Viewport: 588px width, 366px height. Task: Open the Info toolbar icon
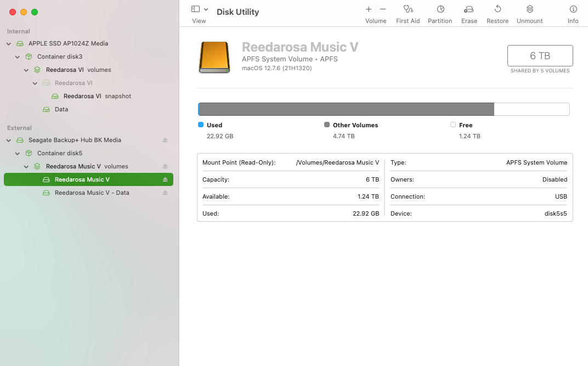[573, 9]
